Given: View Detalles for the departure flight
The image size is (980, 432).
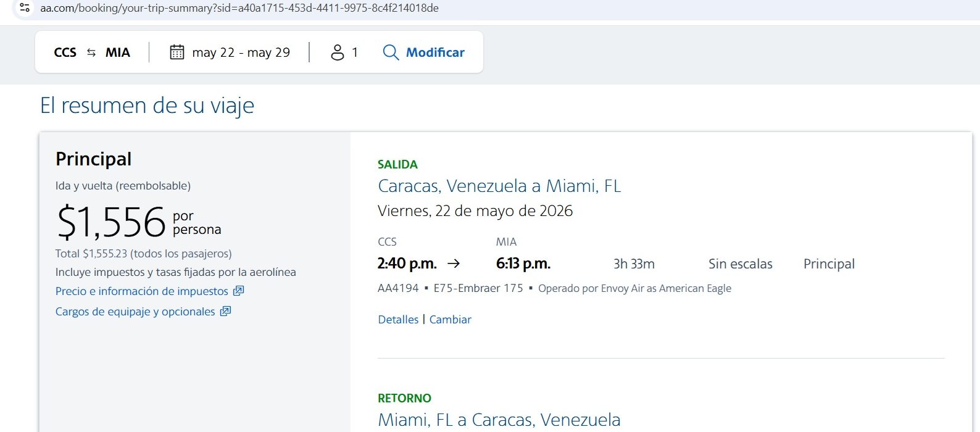Looking at the screenshot, I should tap(398, 319).
